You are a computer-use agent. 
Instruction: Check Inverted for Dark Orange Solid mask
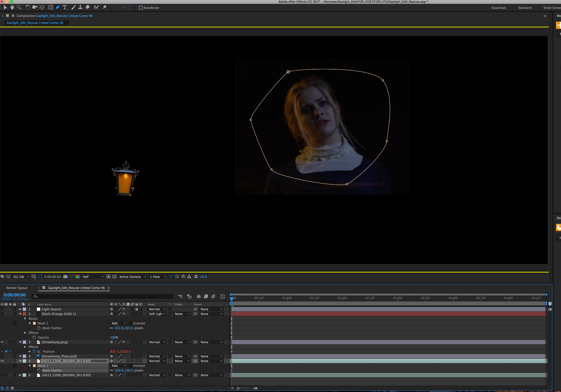tap(130, 323)
